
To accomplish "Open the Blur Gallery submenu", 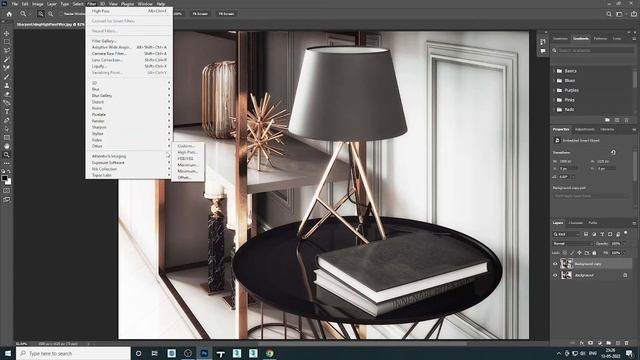I will (x=129, y=96).
